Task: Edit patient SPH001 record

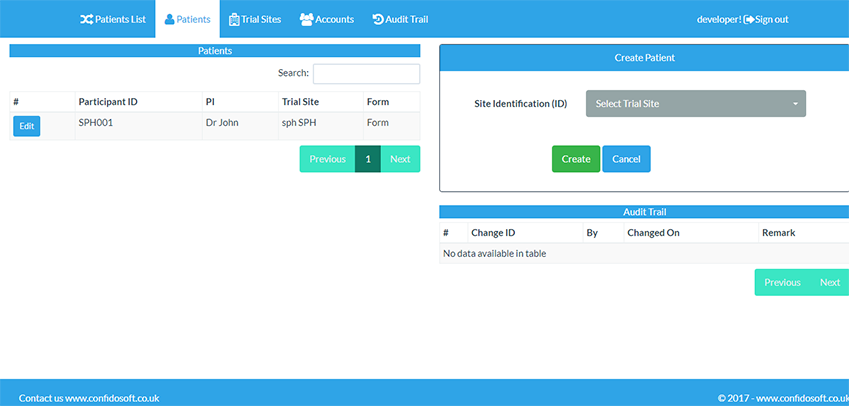Action: tap(26, 126)
